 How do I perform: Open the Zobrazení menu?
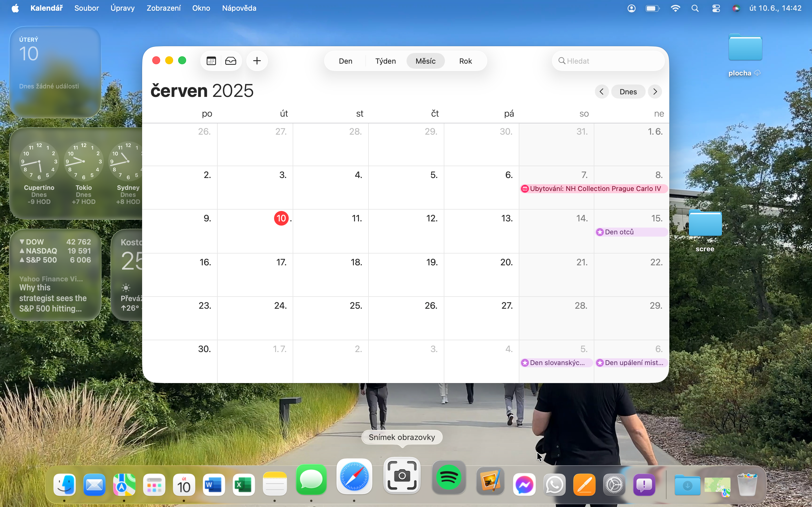[164, 8]
